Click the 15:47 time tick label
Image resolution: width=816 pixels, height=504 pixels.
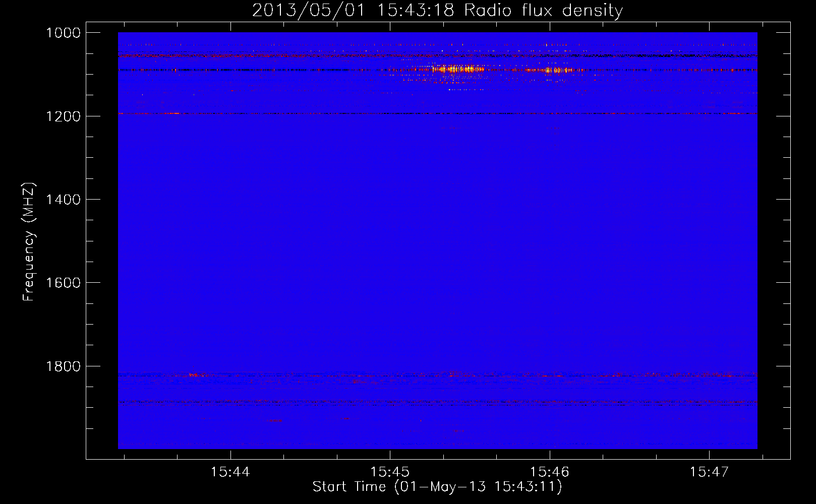[x=709, y=472]
